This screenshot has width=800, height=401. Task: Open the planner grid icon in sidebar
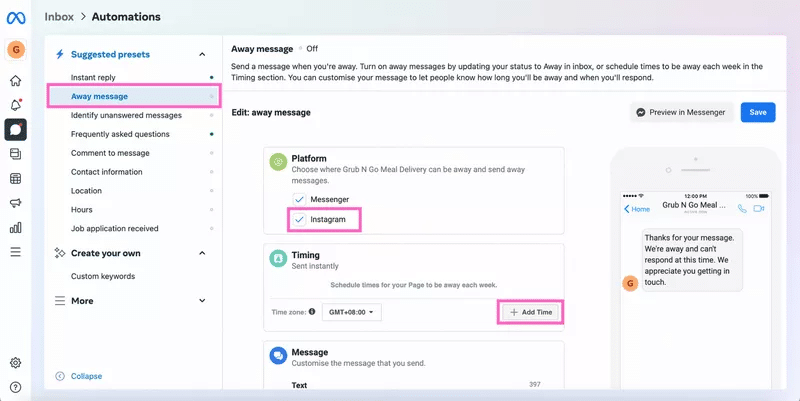[x=16, y=179]
